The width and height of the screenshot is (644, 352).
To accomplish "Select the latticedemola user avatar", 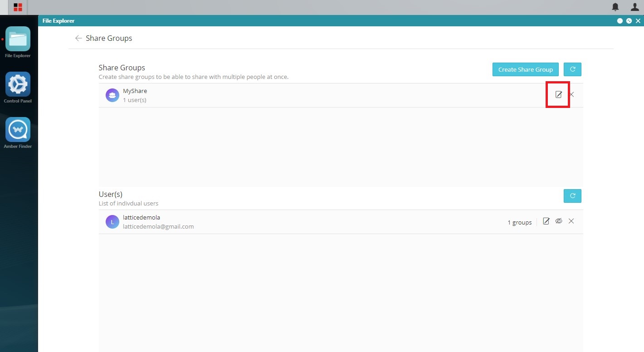I will point(112,222).
